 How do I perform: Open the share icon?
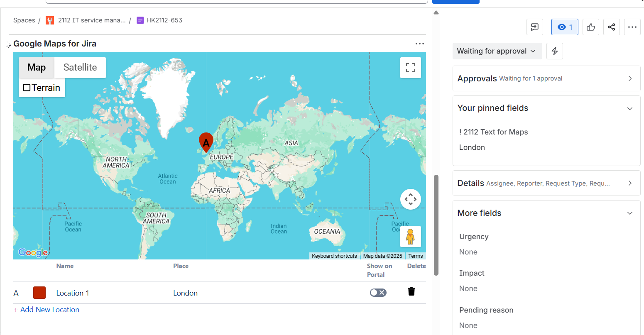(x=611, y=27)
